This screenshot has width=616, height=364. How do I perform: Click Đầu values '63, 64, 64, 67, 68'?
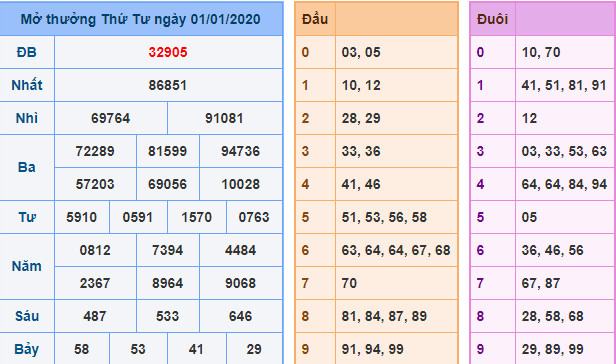click(x=396, y=250)
